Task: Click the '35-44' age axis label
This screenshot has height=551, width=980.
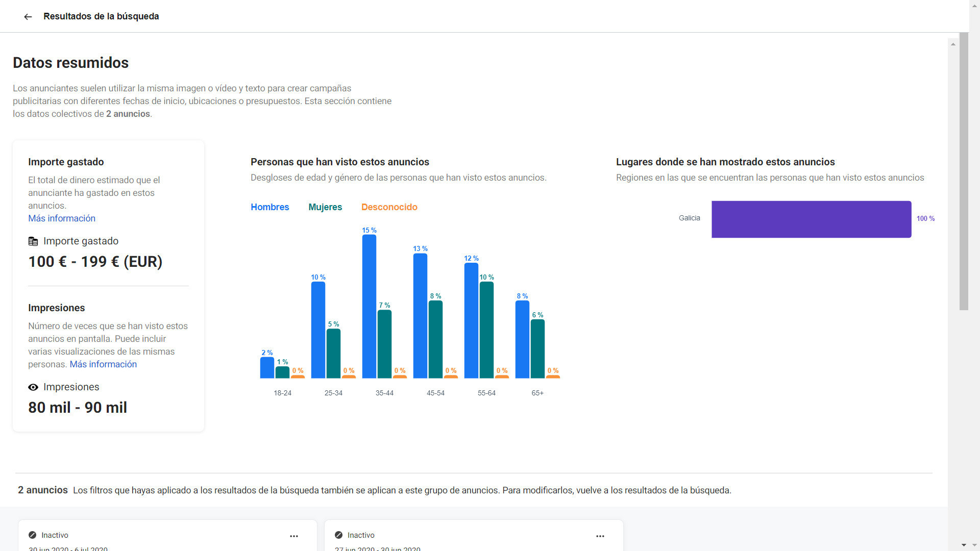Action: 384,393
